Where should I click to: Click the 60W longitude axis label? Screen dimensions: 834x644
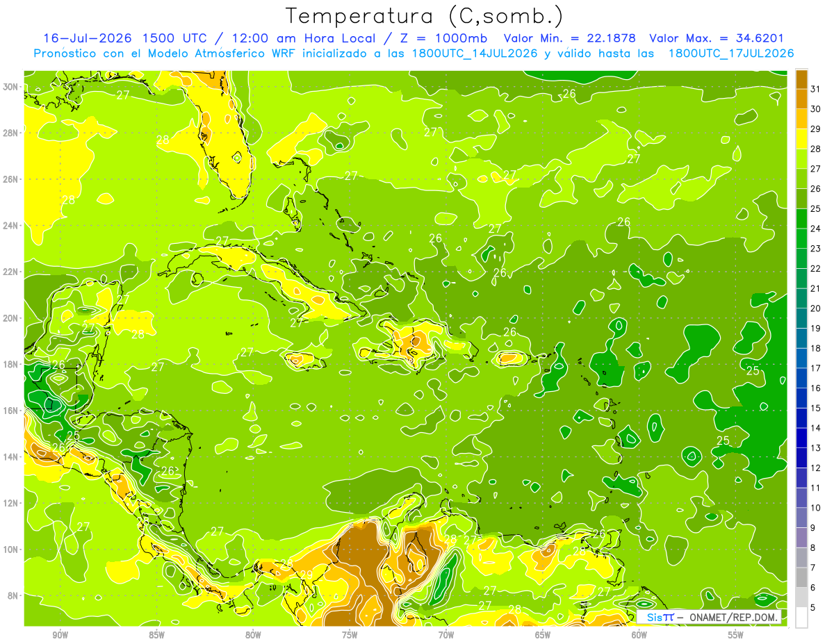(639, 635)
